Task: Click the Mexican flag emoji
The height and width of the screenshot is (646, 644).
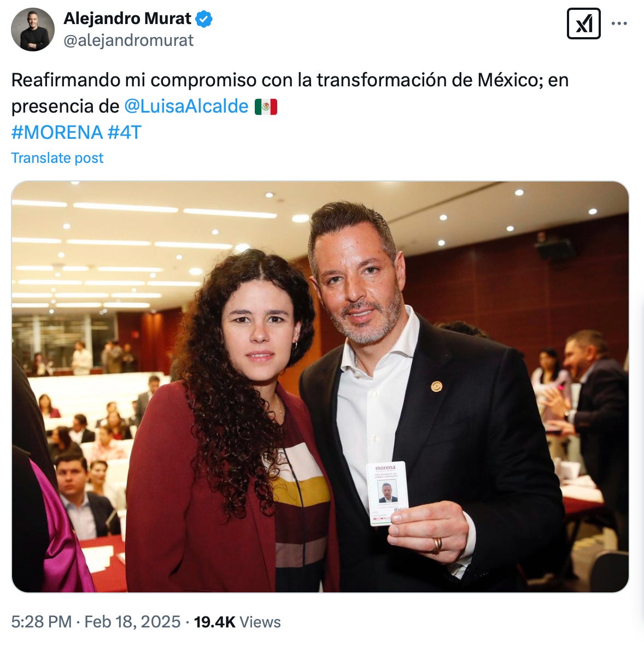Action: point(266,107)
